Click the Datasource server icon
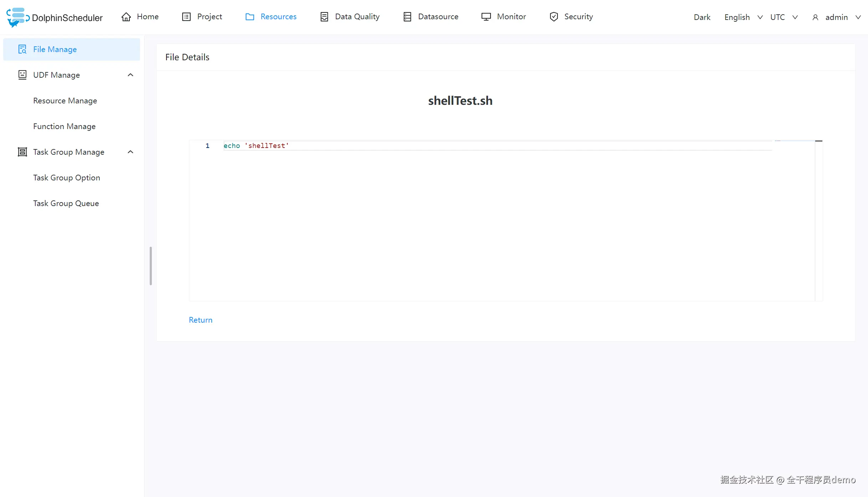 coord(407,17)
